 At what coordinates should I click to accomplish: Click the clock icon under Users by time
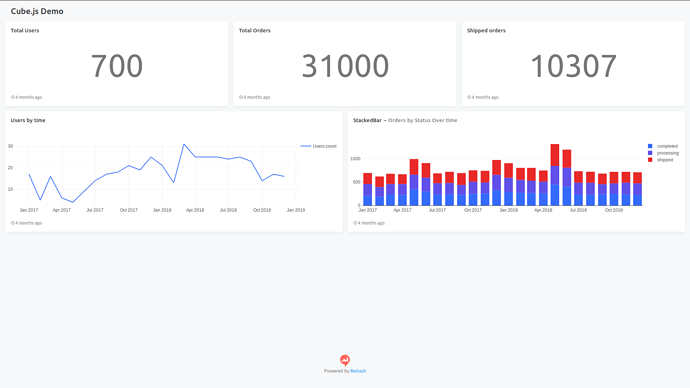(x=13, y=223)
